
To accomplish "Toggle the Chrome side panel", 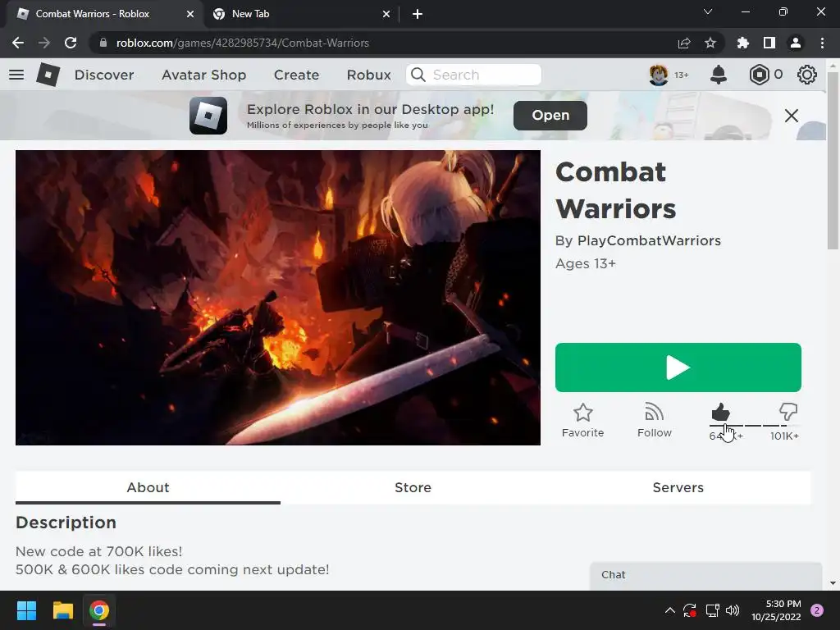I will [x=769, y=43].
